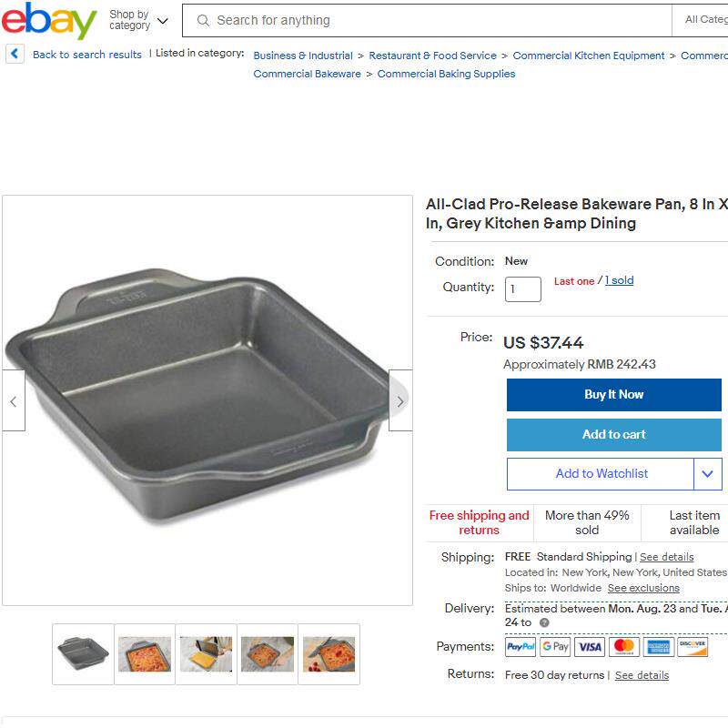
Task: Open Business & Industrial category breadcrumb
Action: pyautogui.click(x=303, y=56)
